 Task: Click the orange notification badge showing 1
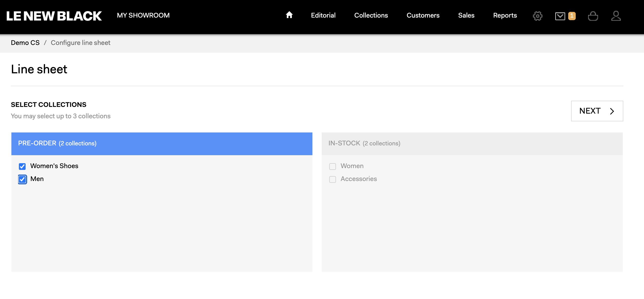572,16
